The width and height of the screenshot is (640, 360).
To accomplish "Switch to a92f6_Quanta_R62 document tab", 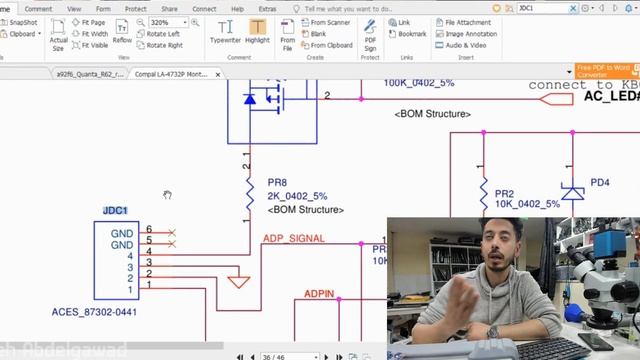I will point(90,74).
